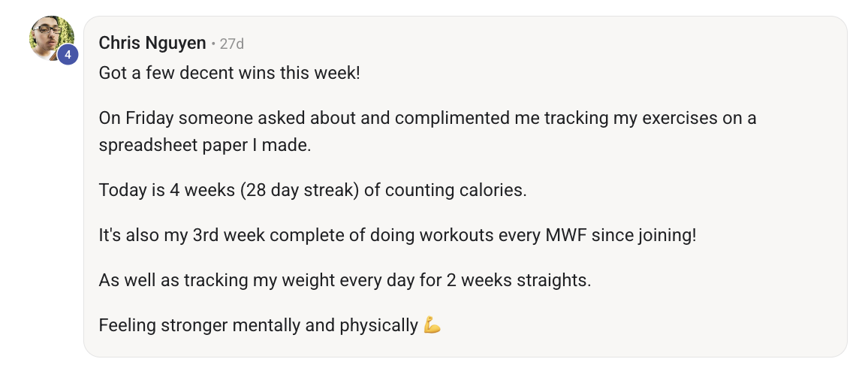The height and width of the screenshot is (365, 868).
Task: Click the line "Got a few decent wins this week!"
Action: [x=230, y=75]
